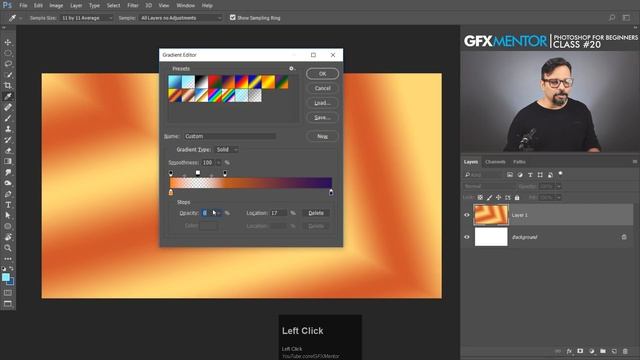Select the Zoom tool
Viewport: 640px width, 360px height.
coord(8,248)
